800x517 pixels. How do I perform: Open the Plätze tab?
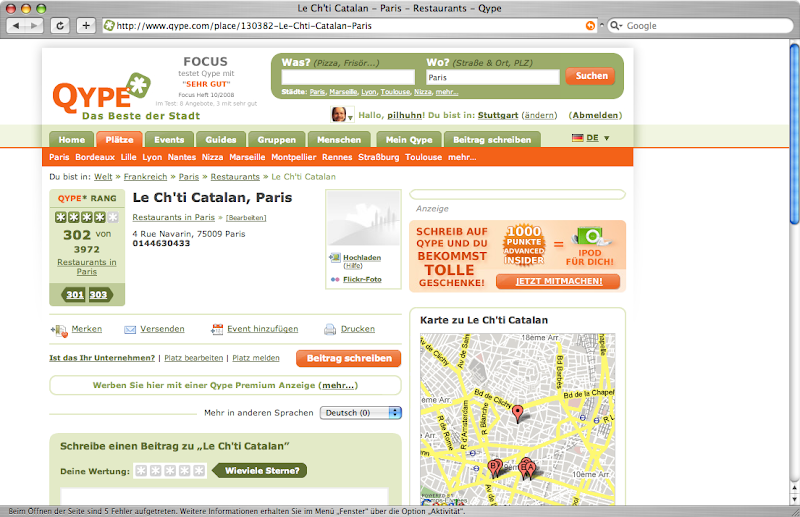coord(119,139)
